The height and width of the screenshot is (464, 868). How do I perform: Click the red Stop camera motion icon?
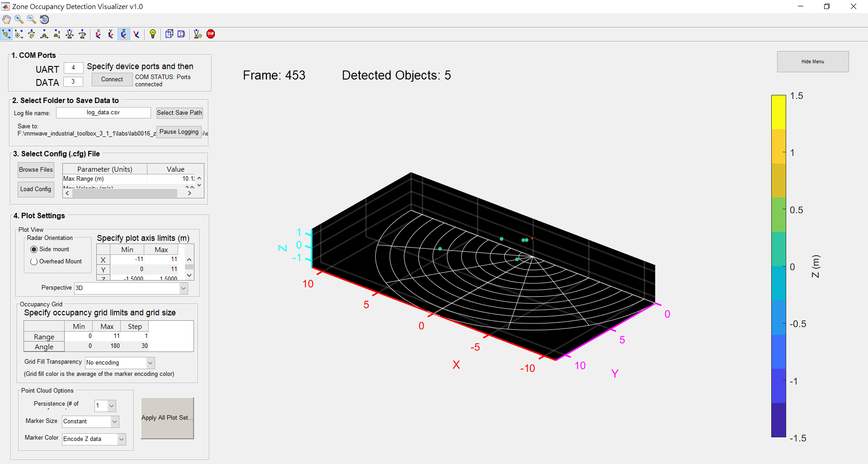pyautogui.click(x=211, y=34)
